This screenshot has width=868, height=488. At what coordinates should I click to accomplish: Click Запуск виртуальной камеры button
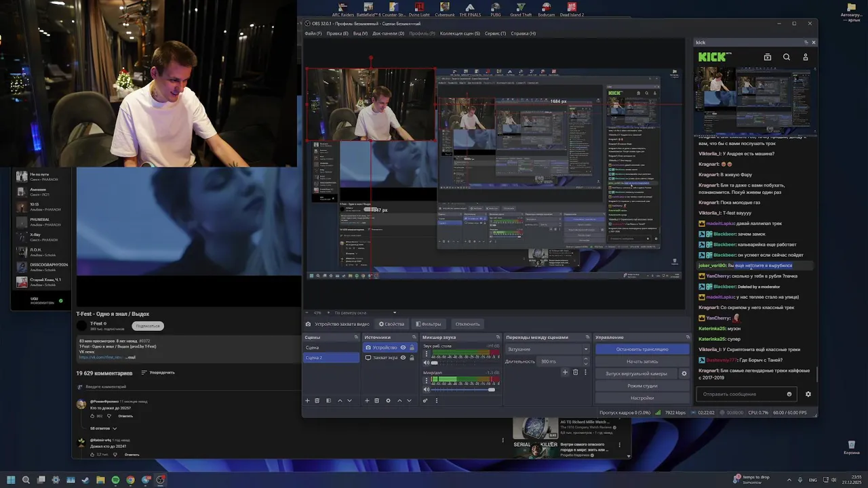(x=636, y=373)
